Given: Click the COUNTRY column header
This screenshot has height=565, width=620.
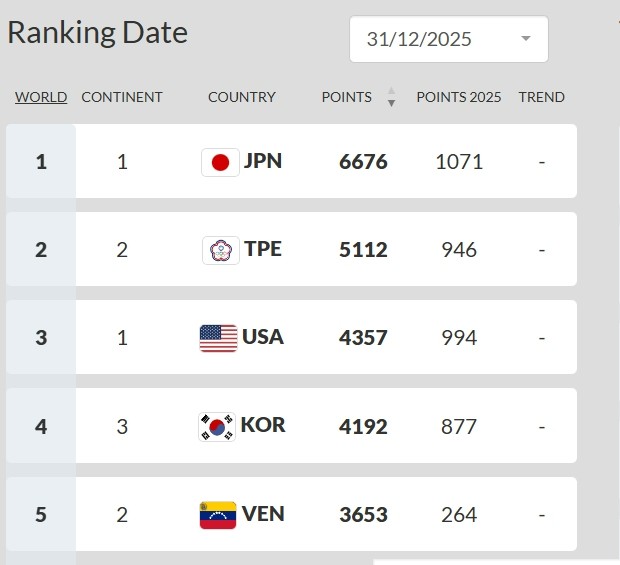Looking at the screenshot, I should [x=242, y=97].
